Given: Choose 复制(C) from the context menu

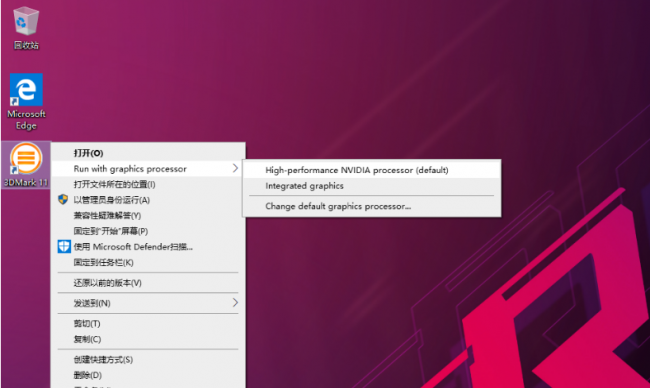Looking at the screenshot, I should coord(148,339).
